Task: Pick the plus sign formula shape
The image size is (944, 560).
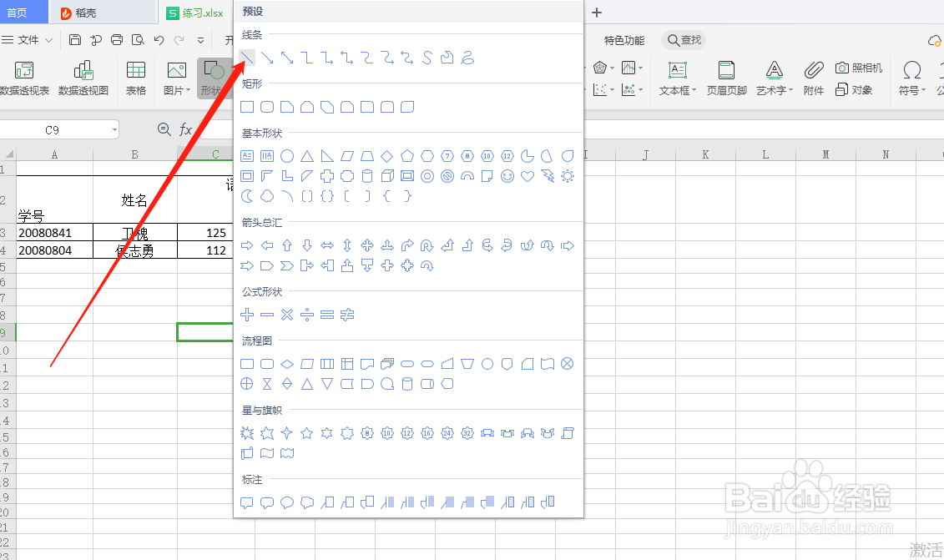Action: tap(247, 315)
